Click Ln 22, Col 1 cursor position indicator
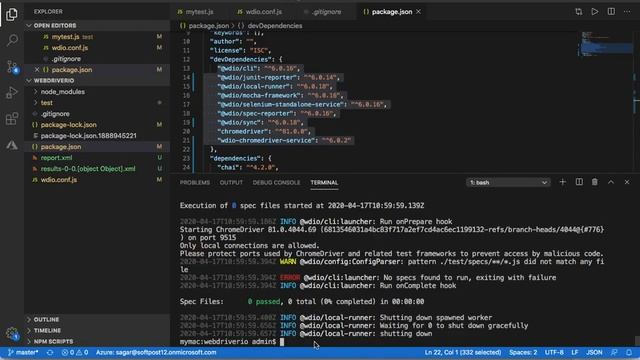 pyautogui.click(x=462, y=352)
